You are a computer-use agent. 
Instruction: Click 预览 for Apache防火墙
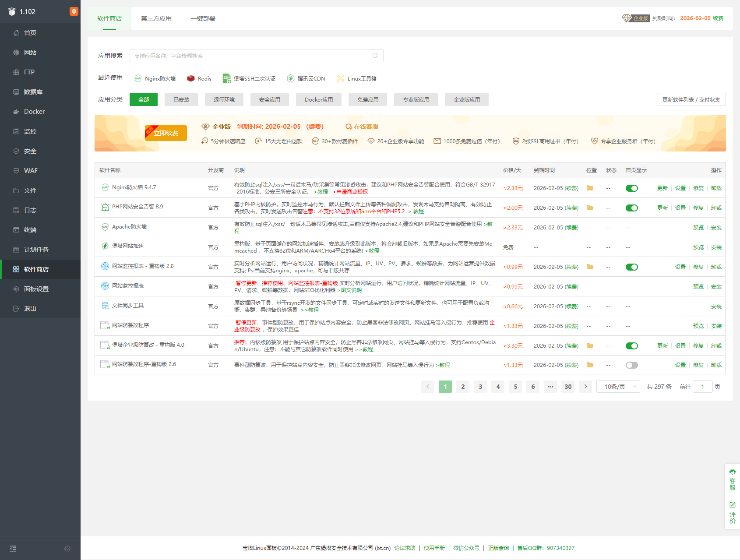tap(698, 228)
